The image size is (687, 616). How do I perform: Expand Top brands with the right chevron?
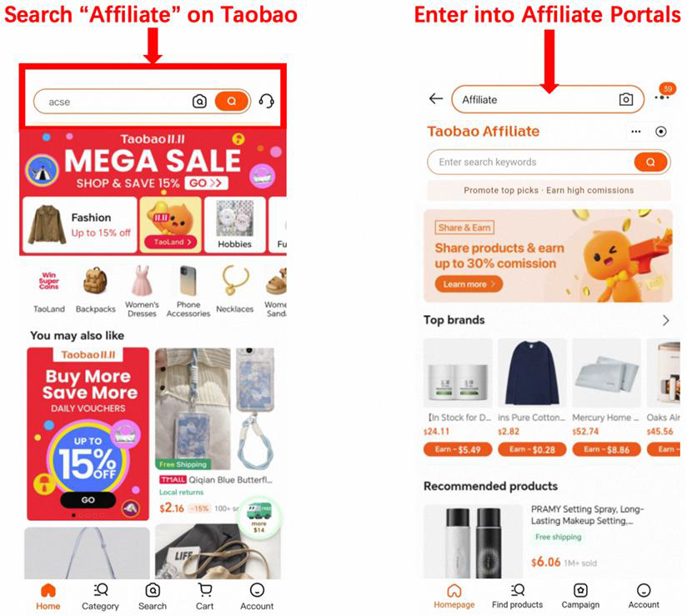tap(665, 321)
